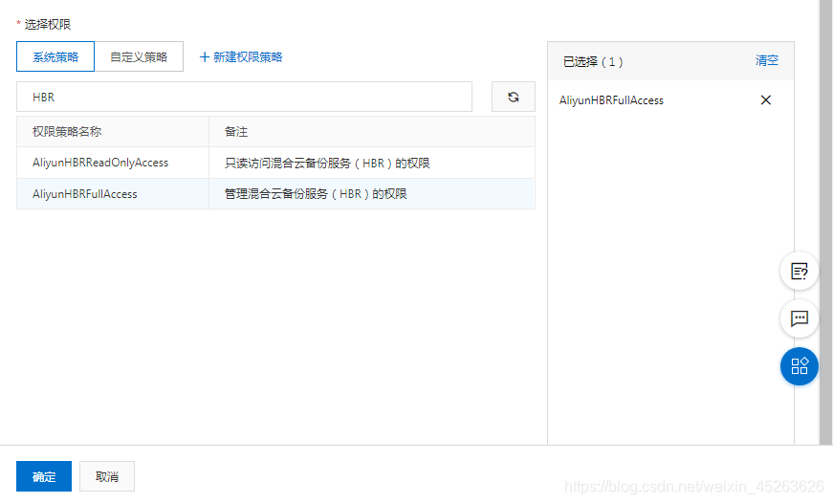Open the documentation help floating icon

[x=799, y=271]
